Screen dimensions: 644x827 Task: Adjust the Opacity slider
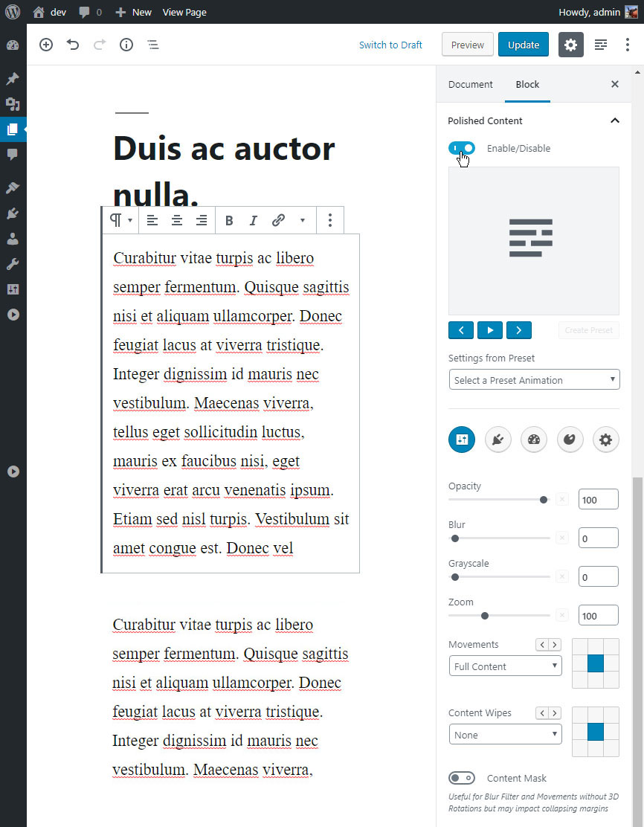click(499, 500)
